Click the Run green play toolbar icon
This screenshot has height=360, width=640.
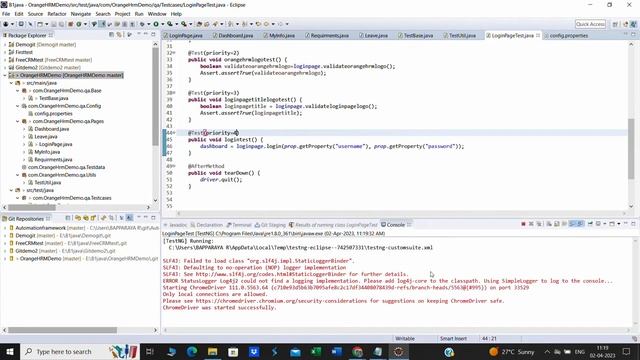click(156, 24)
